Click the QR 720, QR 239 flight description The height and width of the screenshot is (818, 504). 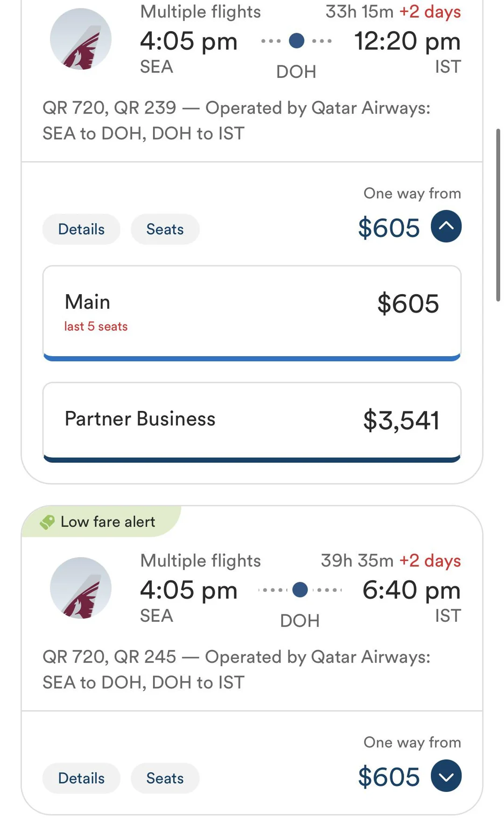point(236,120)
